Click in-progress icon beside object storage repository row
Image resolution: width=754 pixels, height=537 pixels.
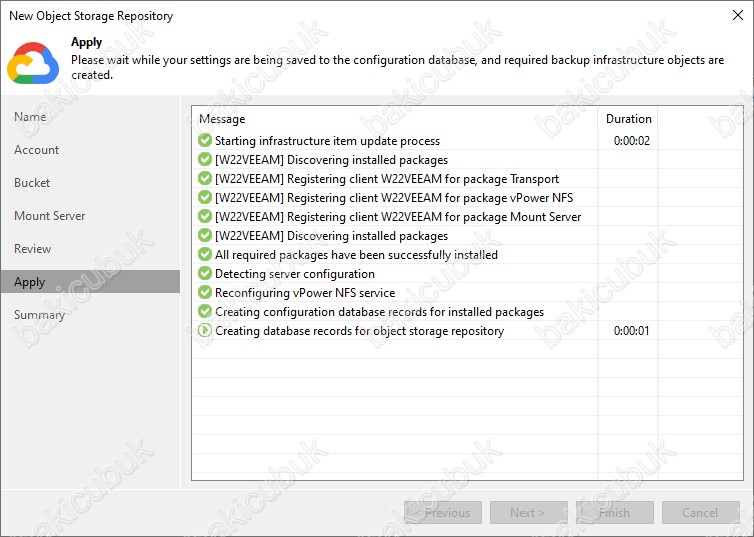tap(205, 330)
